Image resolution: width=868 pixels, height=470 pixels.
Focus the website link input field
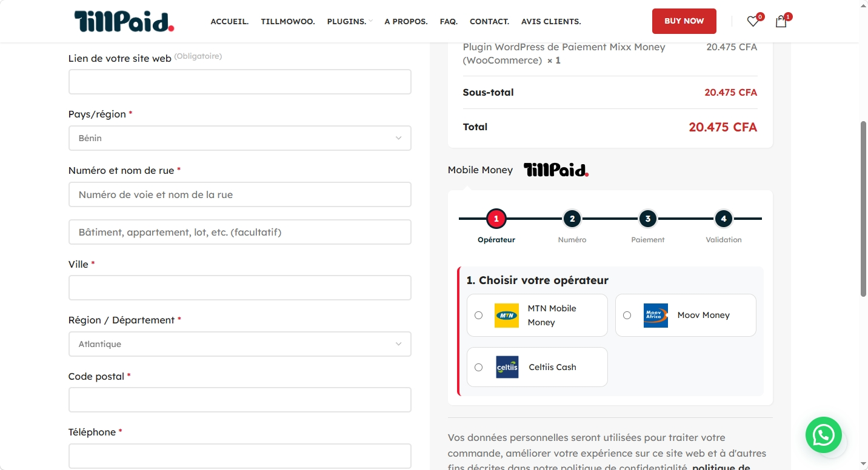[240, 82]
